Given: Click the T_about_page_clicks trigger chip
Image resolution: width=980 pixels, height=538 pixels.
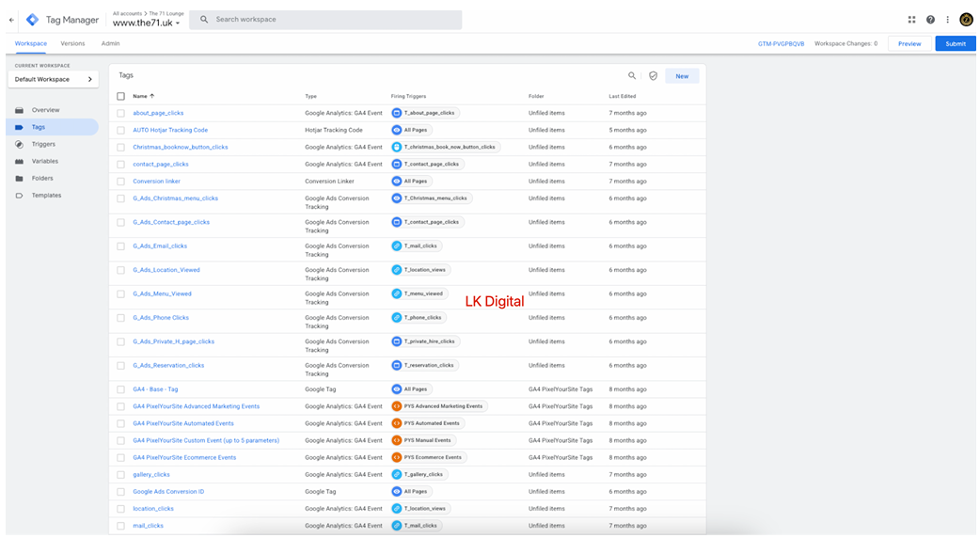Looking at the screenshot, I should click(425, 113).
